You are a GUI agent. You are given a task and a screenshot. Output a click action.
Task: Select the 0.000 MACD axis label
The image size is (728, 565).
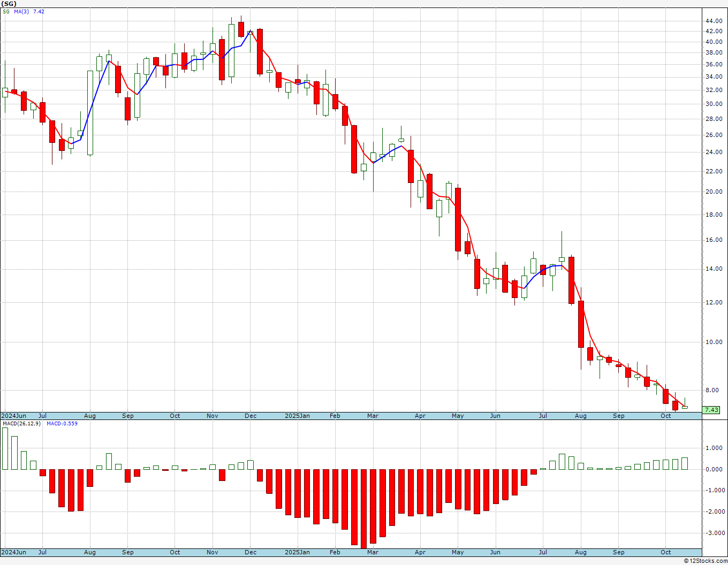point(714,469)
